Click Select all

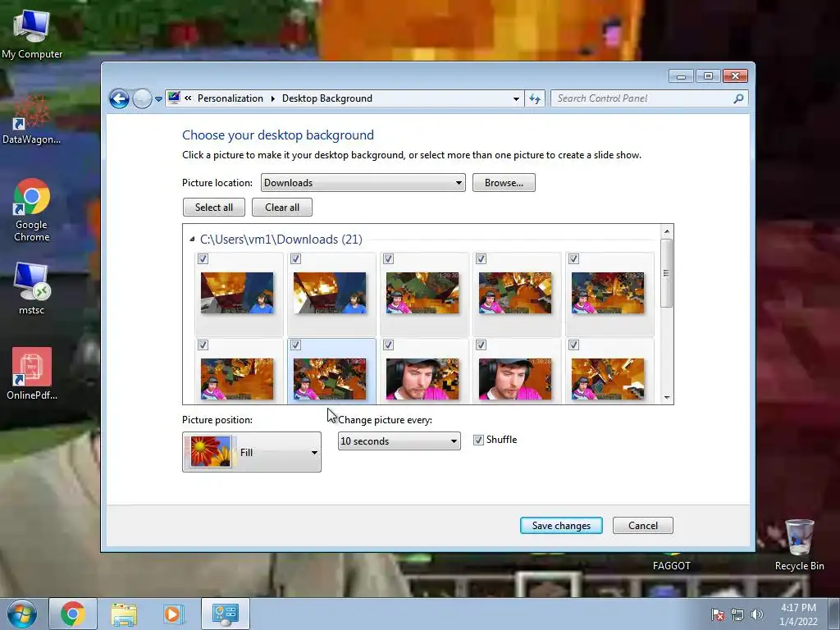pos(214,208)
